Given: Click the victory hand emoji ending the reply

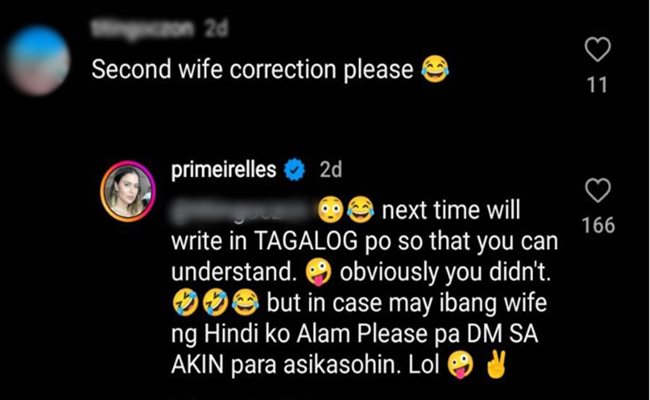Looking at the screenshot, I should (x=496, y=365).
